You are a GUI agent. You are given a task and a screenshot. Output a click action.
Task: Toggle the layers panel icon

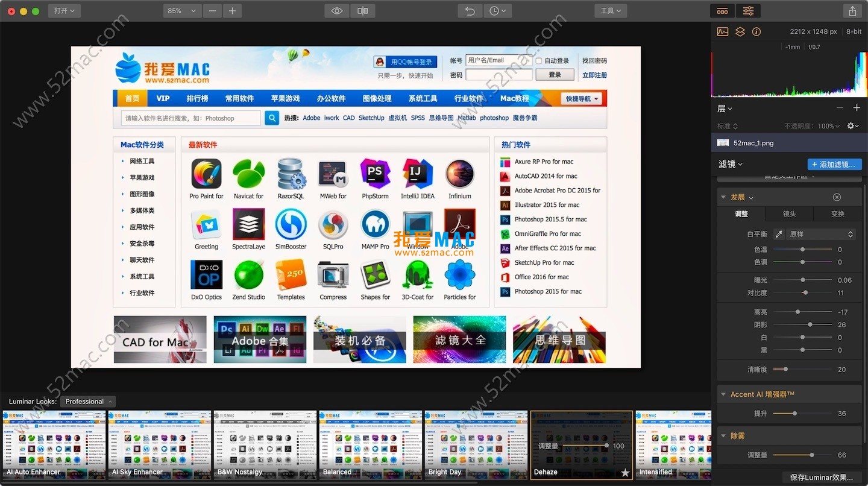[740, 31]
